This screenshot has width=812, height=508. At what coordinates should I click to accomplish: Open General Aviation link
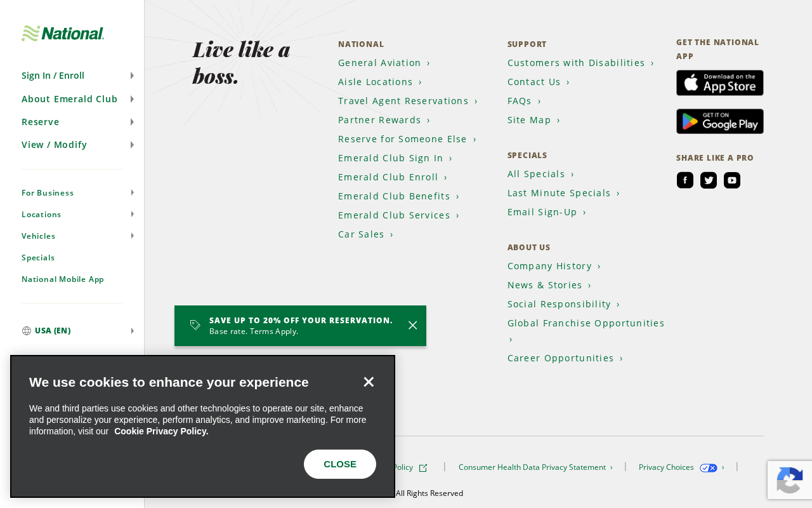coord(384,63)
